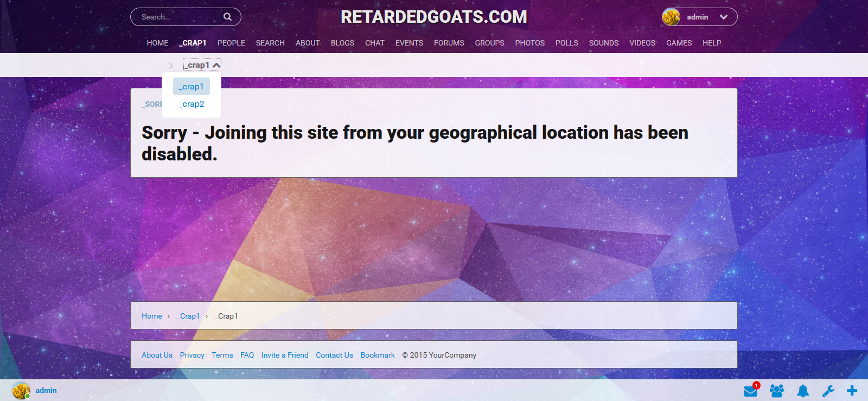The height and width of the screenshot is (401, 868).
Task: Show notifications bell
Action: pyautogui.click(x=803, y=391)
